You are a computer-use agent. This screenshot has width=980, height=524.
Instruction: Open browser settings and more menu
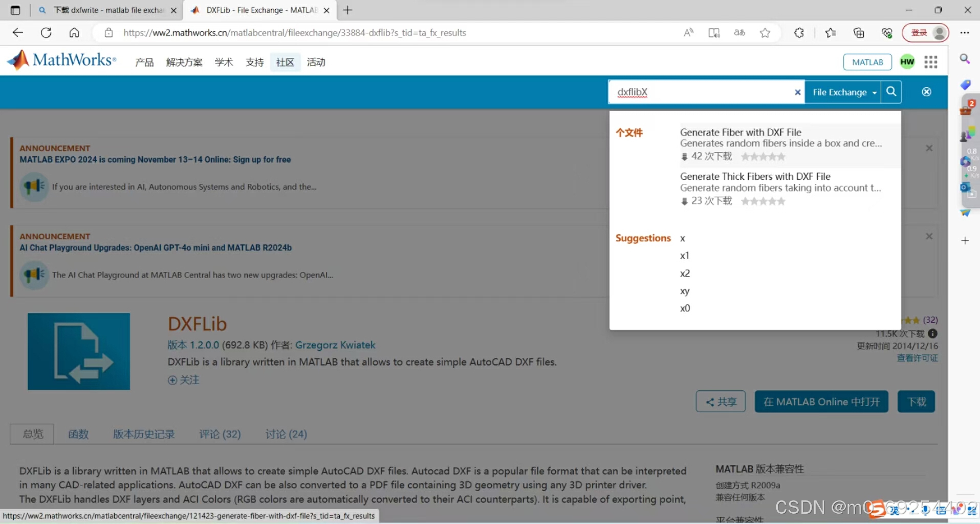coord(965,33)
